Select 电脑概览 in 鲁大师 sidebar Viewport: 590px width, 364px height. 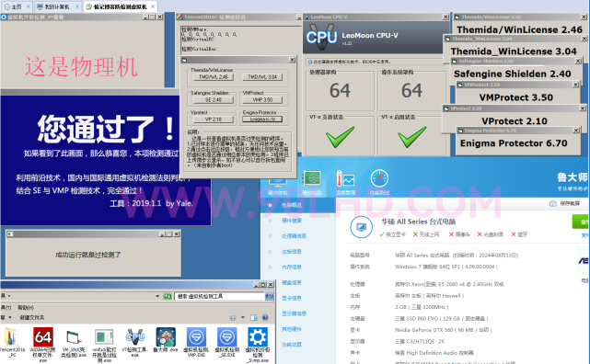pyautogui.click(x=292, y=205)
